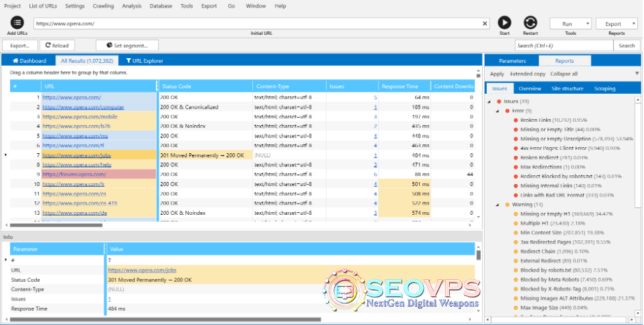Select 4xx Error Pages: Client Error
Screen dimensions: 644x325
[570, 148]
